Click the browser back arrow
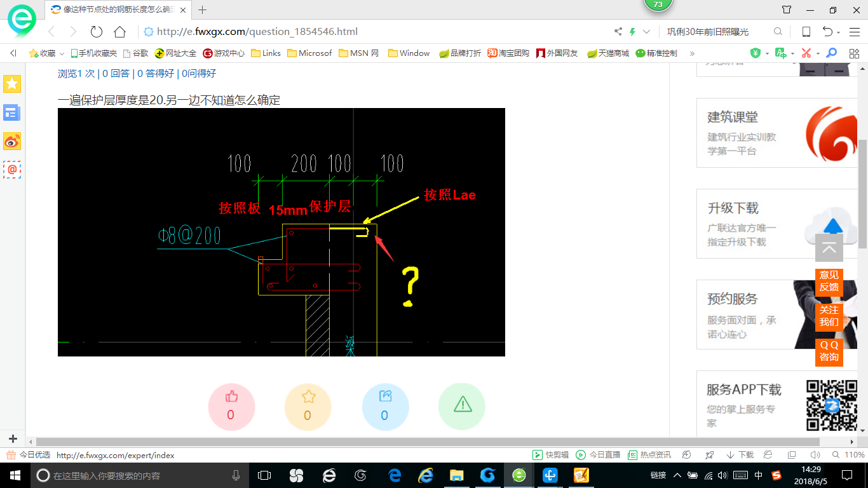The width and height of the screenshot is (868, 488). pos(52,32)
